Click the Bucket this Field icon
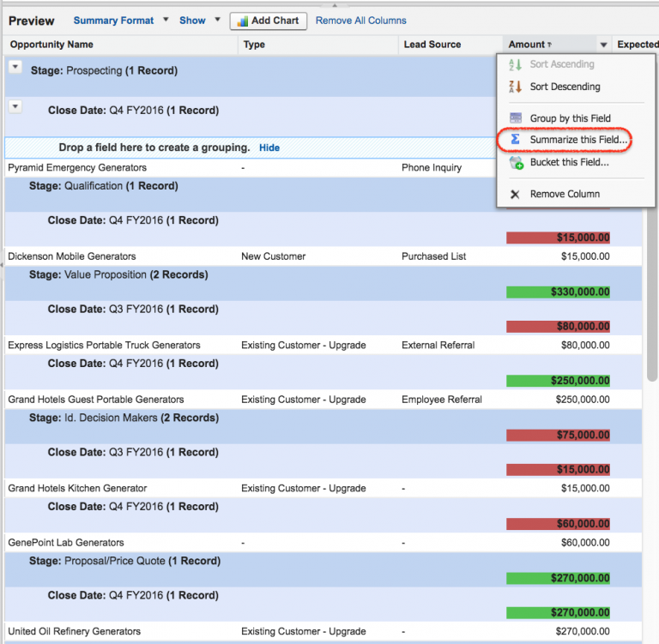Image resolution: width=659 pixels, height=644 pixels. (x=516, y=162)
